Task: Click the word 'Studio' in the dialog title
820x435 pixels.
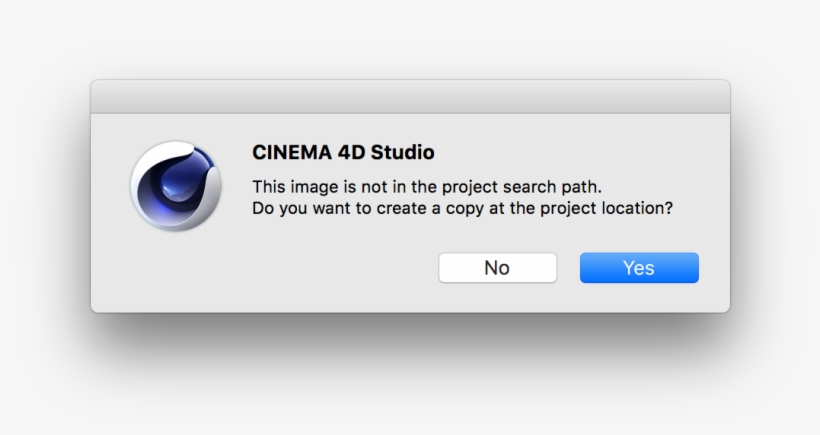Action: [x=403, y=152]
